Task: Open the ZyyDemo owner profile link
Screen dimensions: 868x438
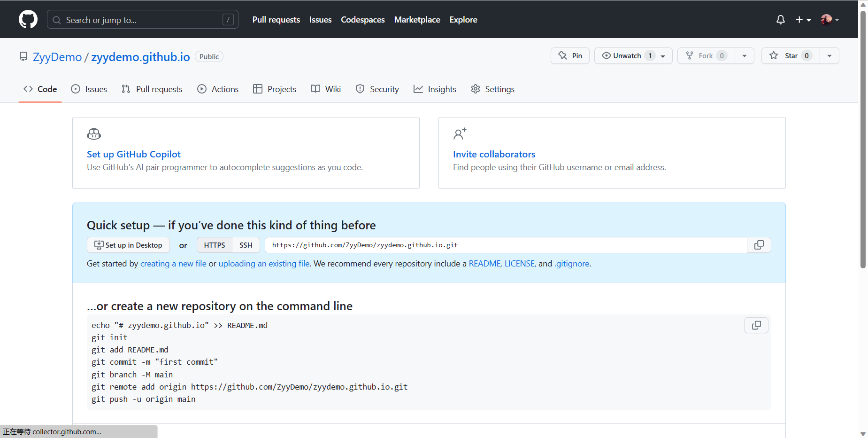Action: [x=57, y=57]
